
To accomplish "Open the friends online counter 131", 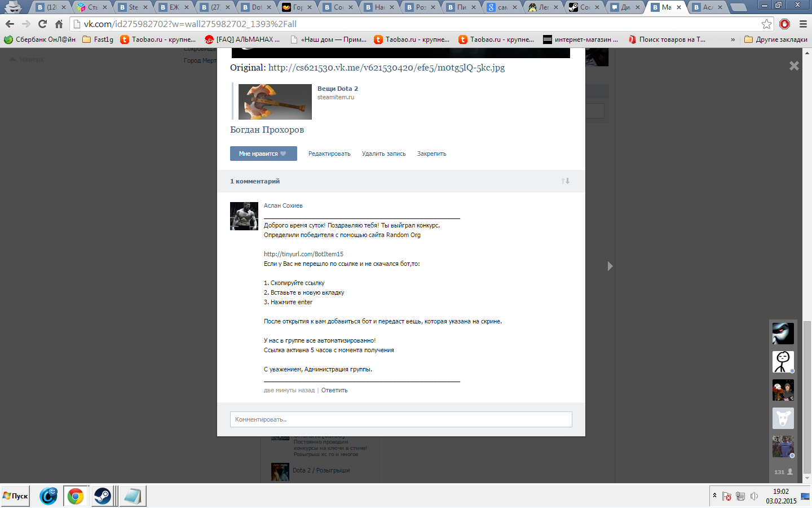I will tap(783, 472).
